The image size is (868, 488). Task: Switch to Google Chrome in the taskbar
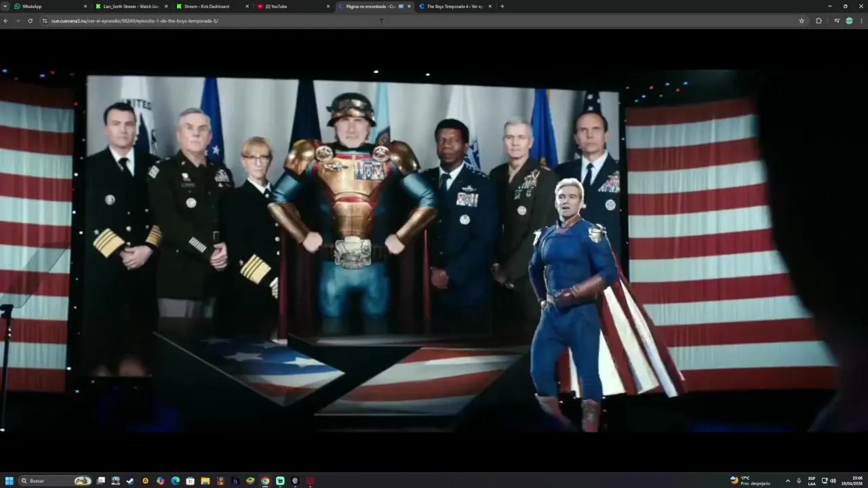click(265, 481)
